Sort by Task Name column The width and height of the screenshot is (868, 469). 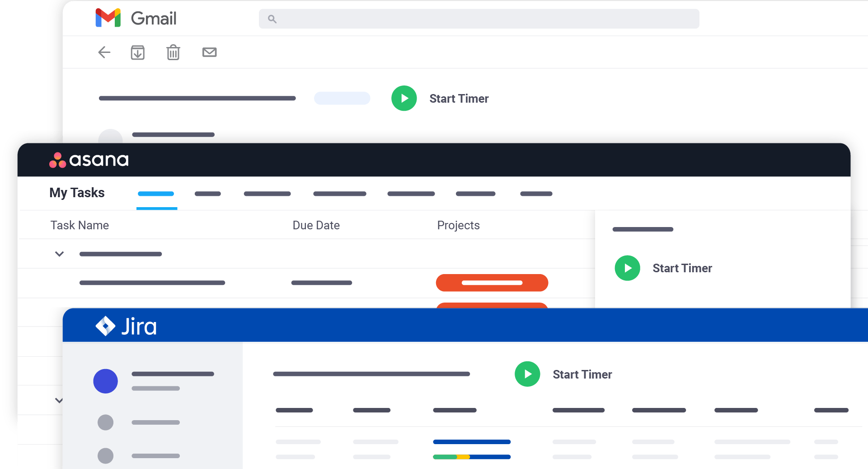(80, 225)
